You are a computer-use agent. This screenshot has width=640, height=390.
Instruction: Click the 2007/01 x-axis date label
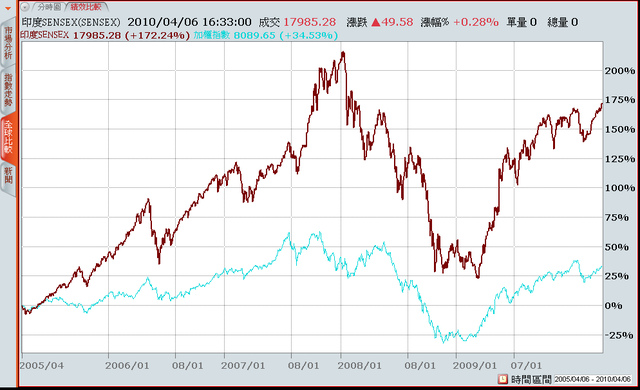(243, 366)
